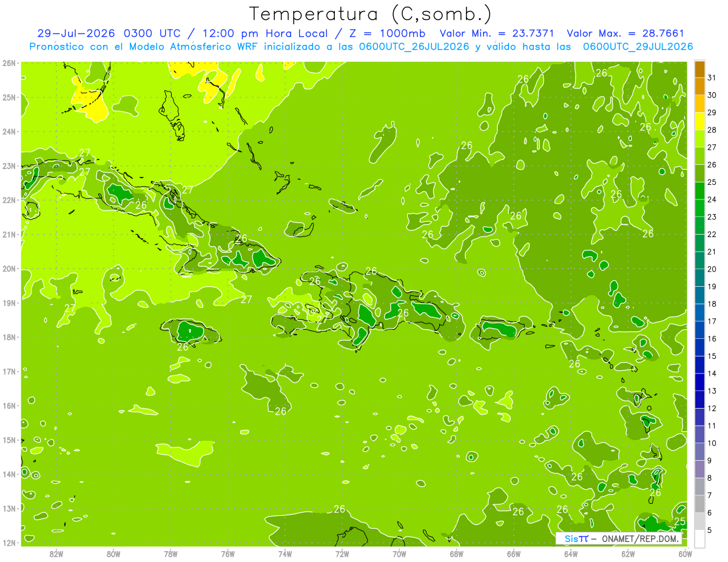Click the '0600UTC_29JUL2026' valid-until timestamp
This screenshot has height=562, width=728.
pyautogui.click(x=638, y=47)
